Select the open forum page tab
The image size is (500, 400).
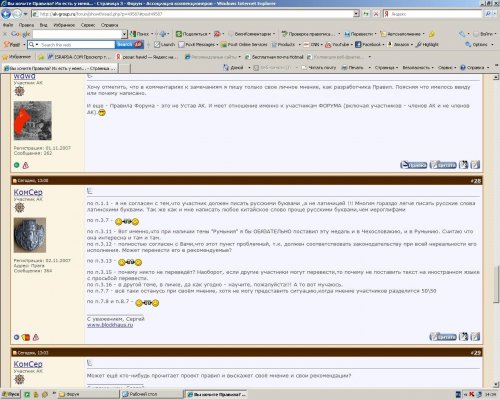(60, 68)
